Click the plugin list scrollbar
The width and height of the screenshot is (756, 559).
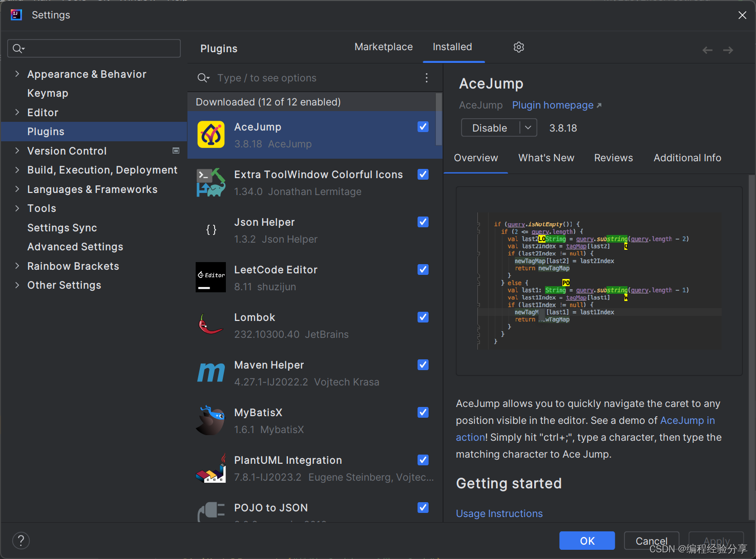click(x=439, y=119)
